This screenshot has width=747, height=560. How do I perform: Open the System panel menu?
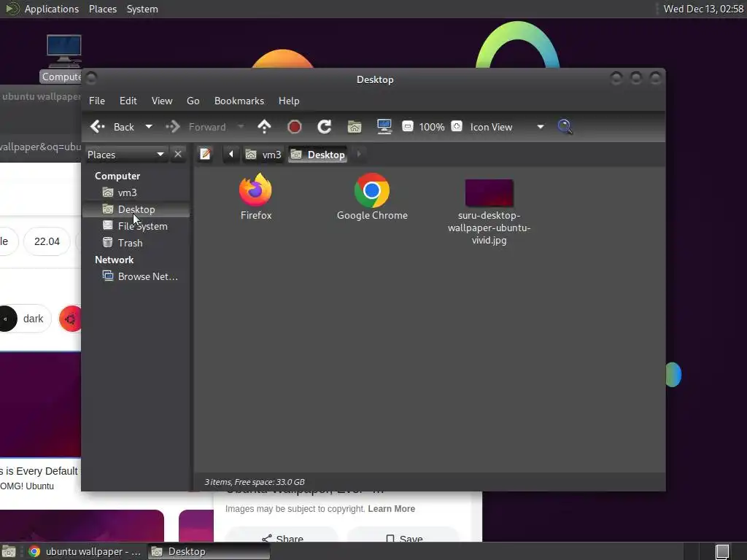pos(142,9)
